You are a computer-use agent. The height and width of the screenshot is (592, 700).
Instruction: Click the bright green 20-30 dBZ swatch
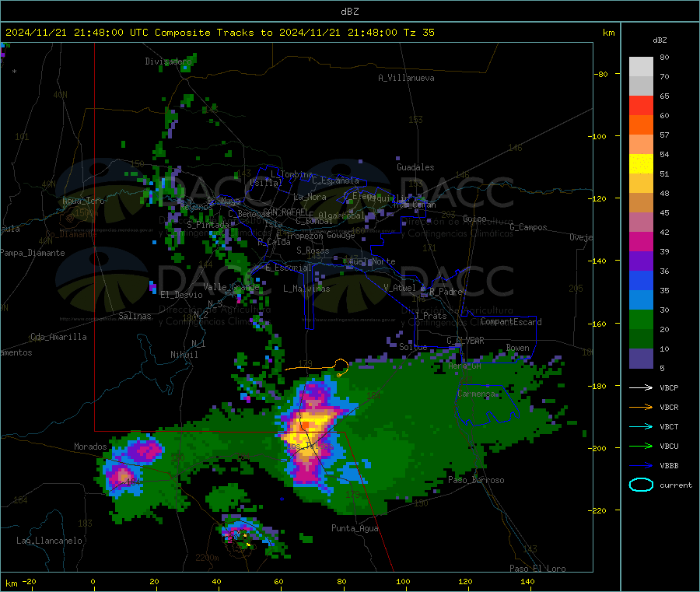[641, 319]
